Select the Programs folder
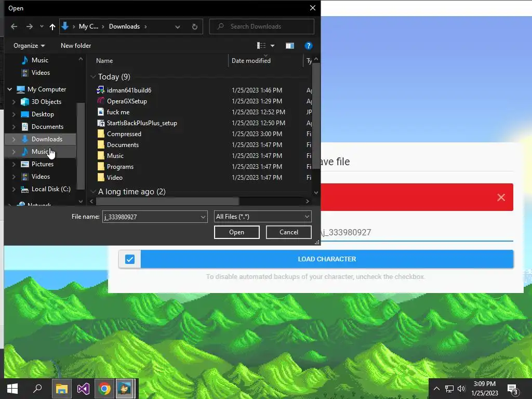The height and width of the screenshot is (399, 532). 120,167
